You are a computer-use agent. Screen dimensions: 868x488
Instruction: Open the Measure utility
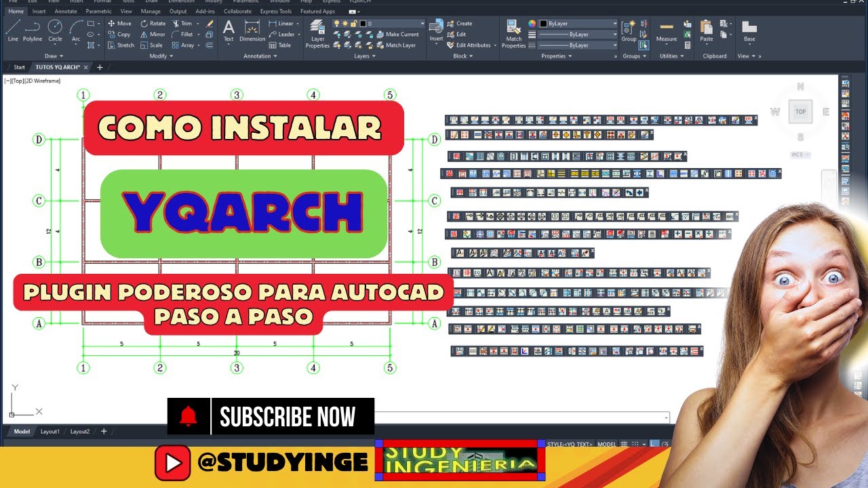pyautogui.click(x=667, y=31)
